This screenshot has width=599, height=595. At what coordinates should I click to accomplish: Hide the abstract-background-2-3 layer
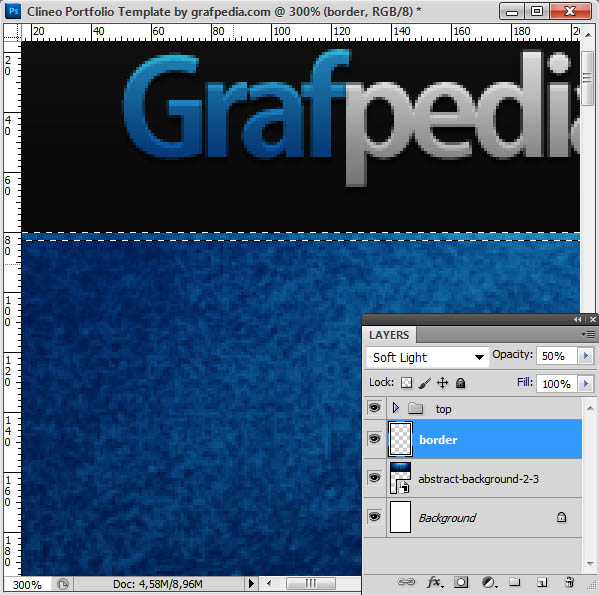374,478
